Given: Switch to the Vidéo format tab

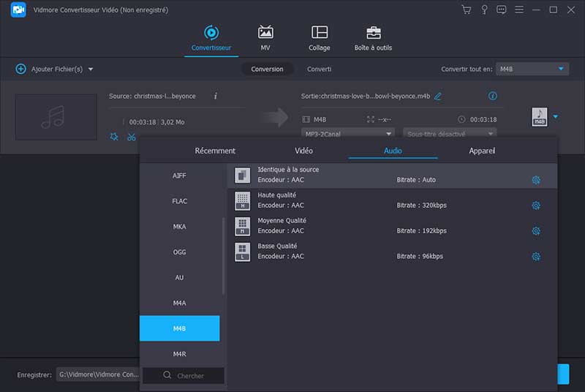Looking at the screenshot, I should click(x=303, y=151).
